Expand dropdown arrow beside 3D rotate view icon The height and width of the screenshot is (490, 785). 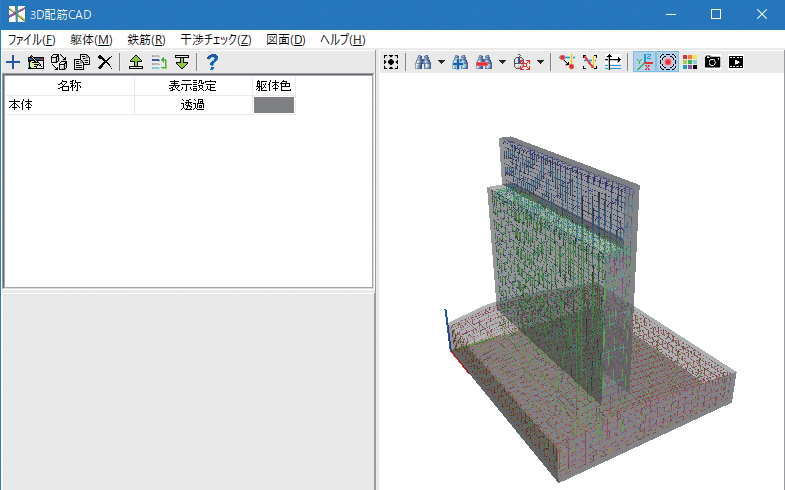pyautogui.click(x=541, y=62)
